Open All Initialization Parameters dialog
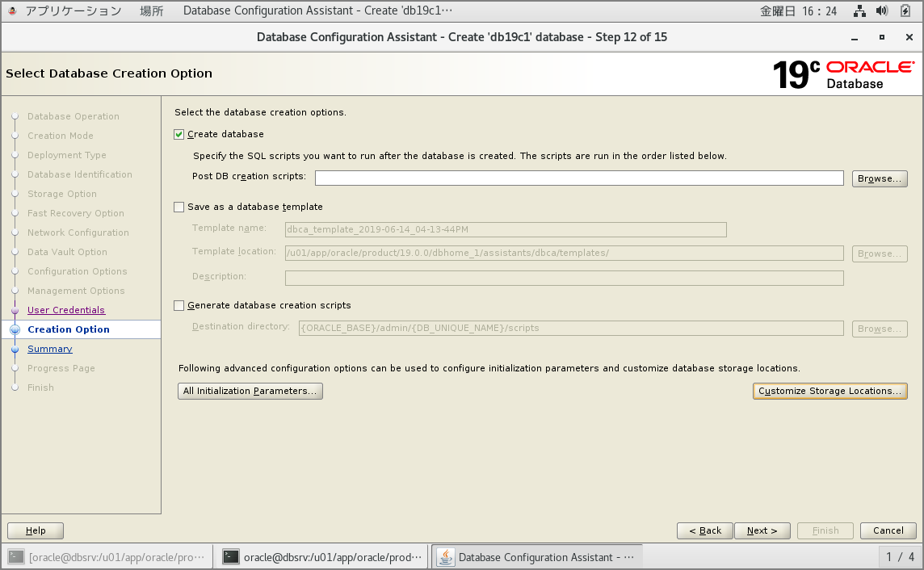The height and width of the screenshot is (570, 924). (x=250, y=392)
